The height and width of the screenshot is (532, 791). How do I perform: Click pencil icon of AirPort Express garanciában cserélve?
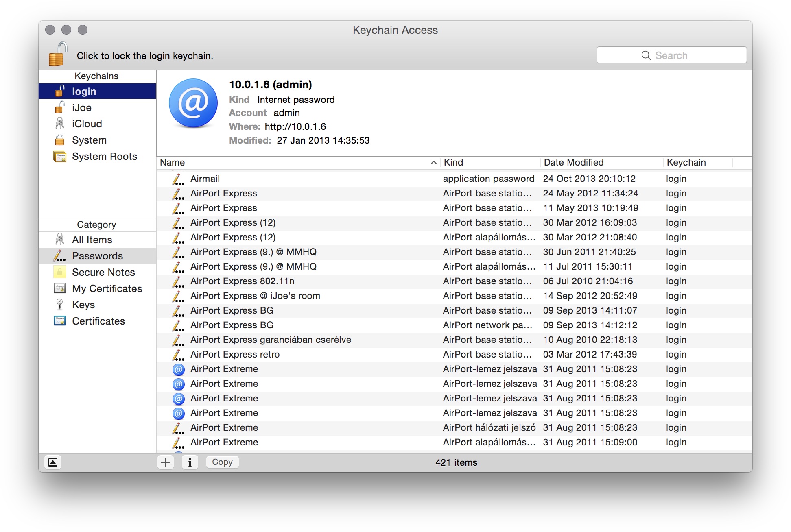pyautogui.click(x=178, y=340)
